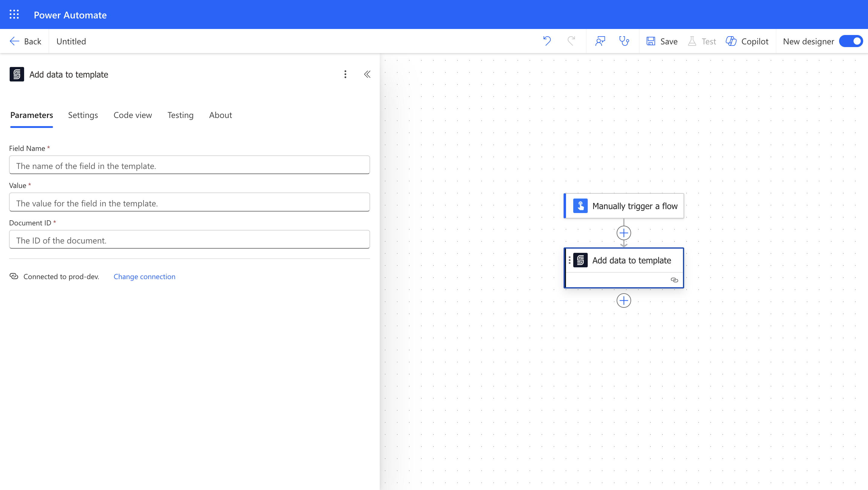Switch to the Settings tab
Image resolution: width=868 pixels, height=490 pixels.
[x=83, y=115]
